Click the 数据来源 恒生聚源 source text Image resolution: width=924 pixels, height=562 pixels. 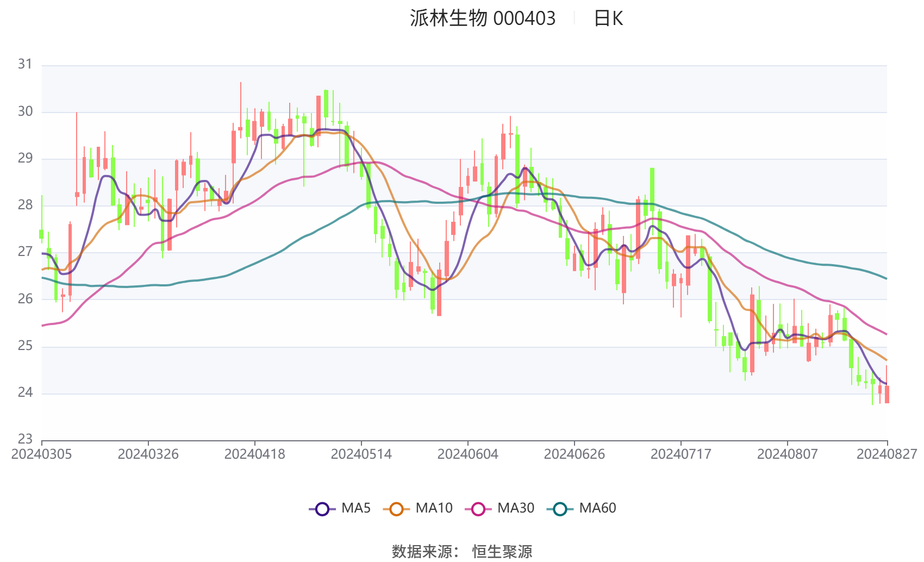click(462, 552)
